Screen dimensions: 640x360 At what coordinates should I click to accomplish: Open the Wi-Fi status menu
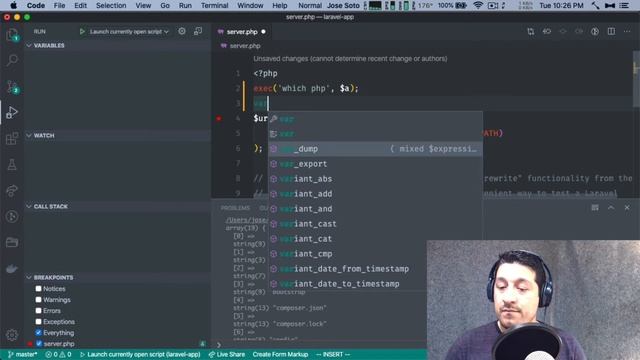pyautogui.click(x=478, y=5)
